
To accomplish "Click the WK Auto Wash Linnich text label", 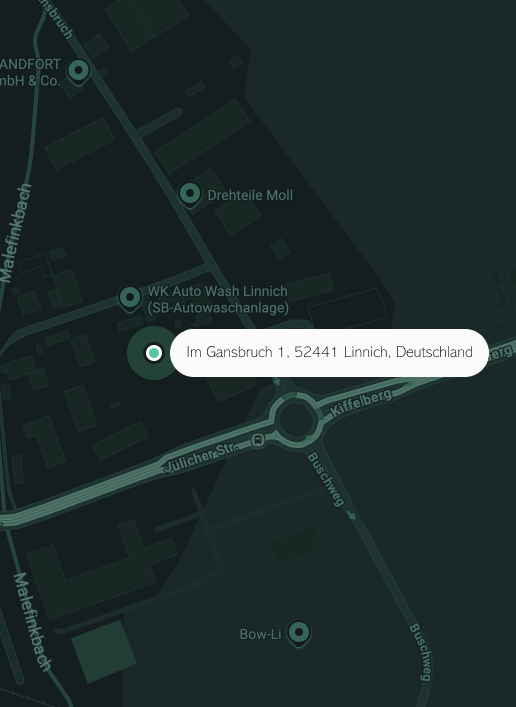I will click(x=218, y=291).
